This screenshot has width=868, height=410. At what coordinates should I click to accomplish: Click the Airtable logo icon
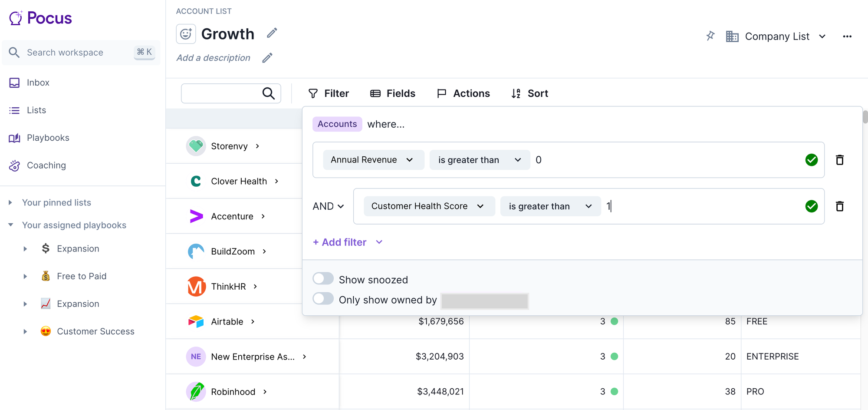(196, 321)
